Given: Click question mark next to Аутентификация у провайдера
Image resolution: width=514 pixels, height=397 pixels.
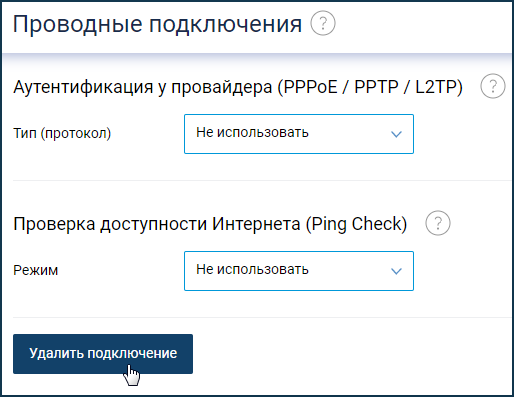Looking at the screenshot, I should click(493, 86).
